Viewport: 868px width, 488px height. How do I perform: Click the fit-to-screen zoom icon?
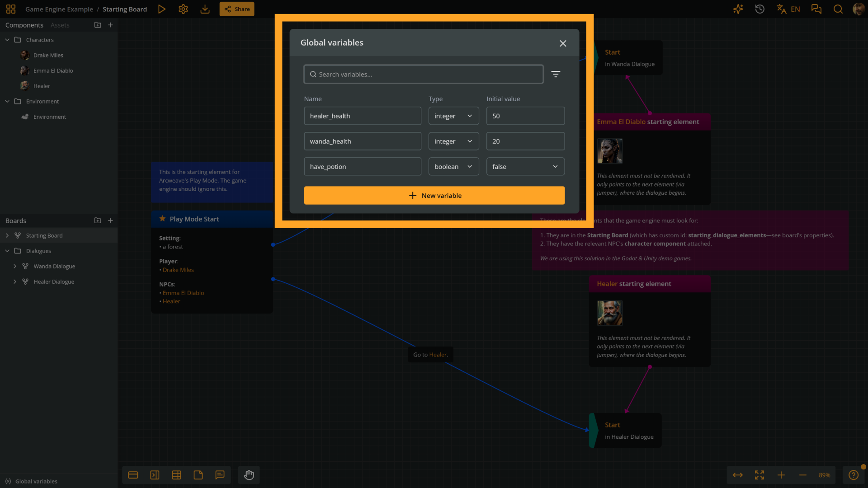pos(759,475)
